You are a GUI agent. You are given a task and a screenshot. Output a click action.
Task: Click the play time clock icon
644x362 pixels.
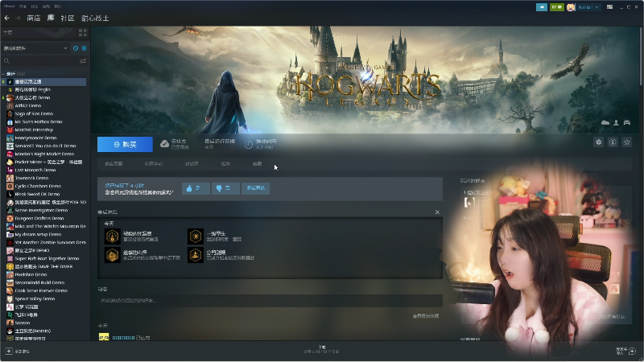248,145
